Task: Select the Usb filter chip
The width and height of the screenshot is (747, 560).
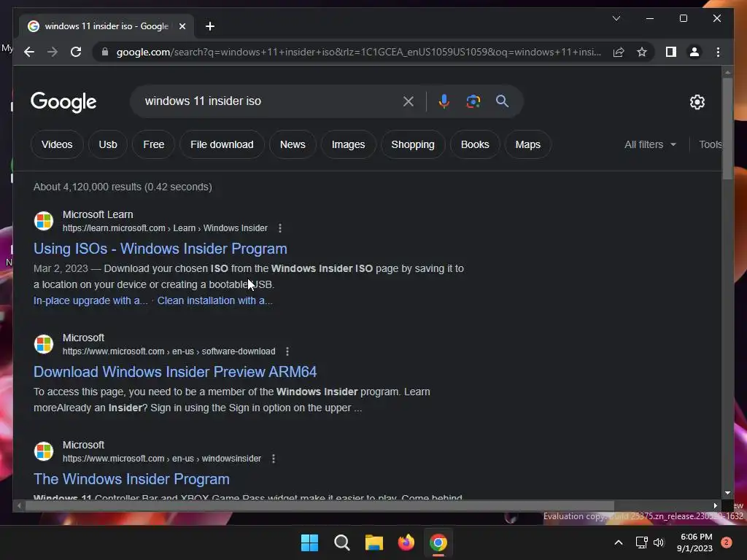Action: [x=108, y=144]
